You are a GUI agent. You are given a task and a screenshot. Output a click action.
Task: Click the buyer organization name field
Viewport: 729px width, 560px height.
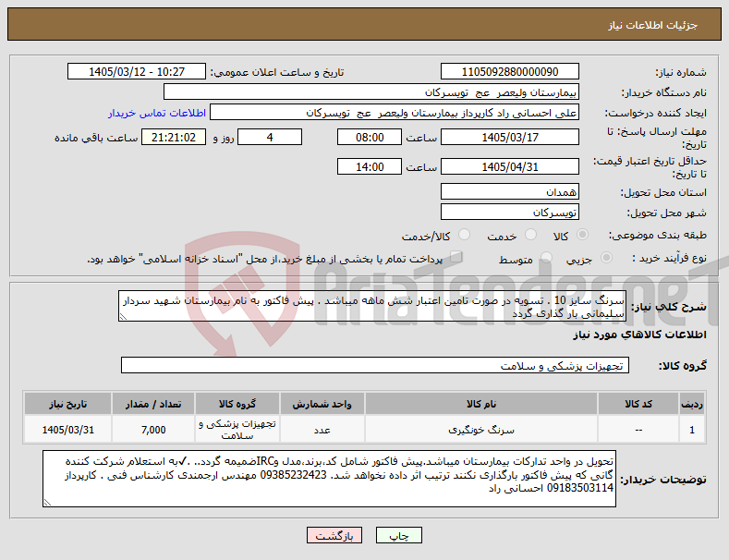[x=371, y=92]
